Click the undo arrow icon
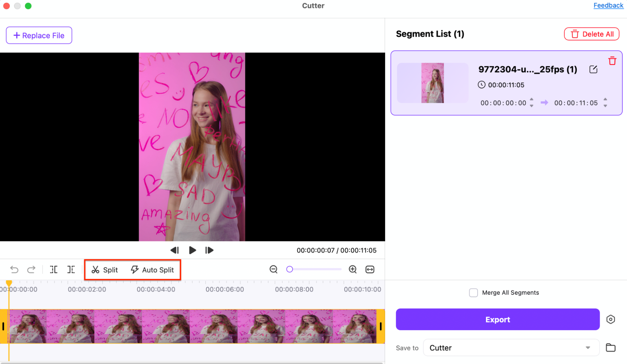 click(x=14, y=270)
